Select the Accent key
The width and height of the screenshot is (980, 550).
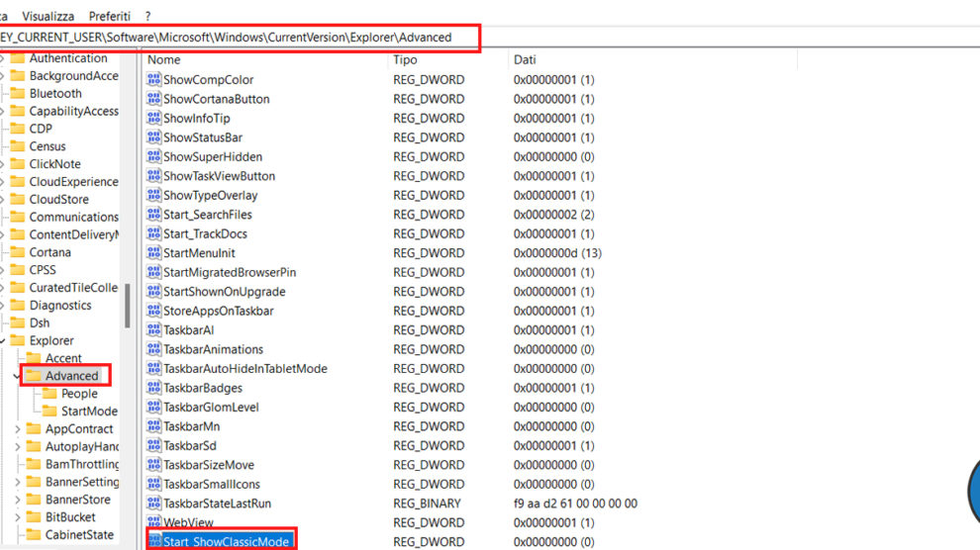click(63, 358)
